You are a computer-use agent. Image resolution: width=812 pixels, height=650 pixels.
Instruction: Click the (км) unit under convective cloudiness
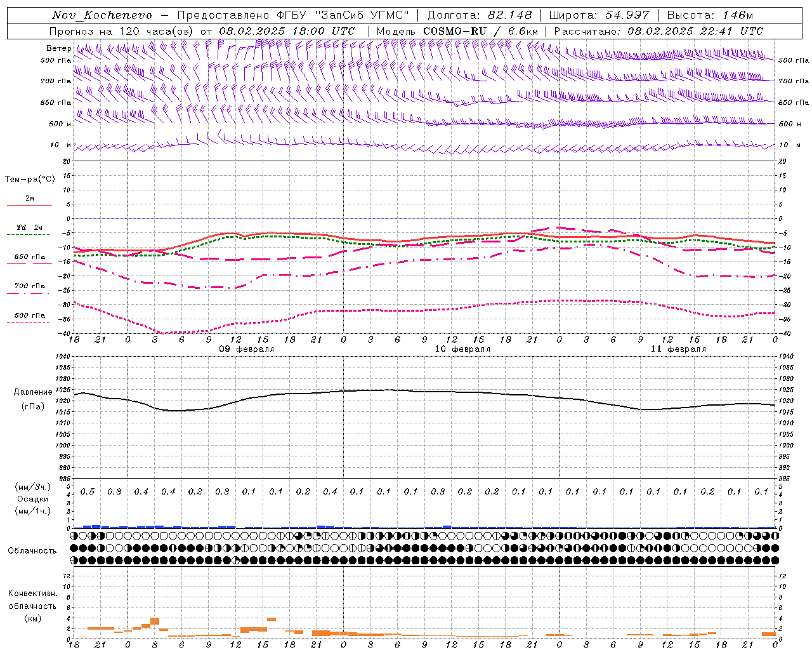click(x=32, y=618)
